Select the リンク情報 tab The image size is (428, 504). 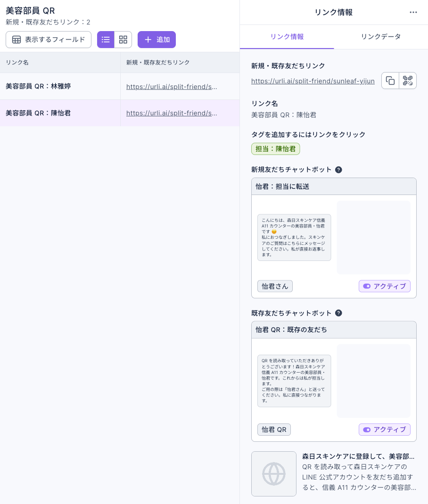(287, 37)
